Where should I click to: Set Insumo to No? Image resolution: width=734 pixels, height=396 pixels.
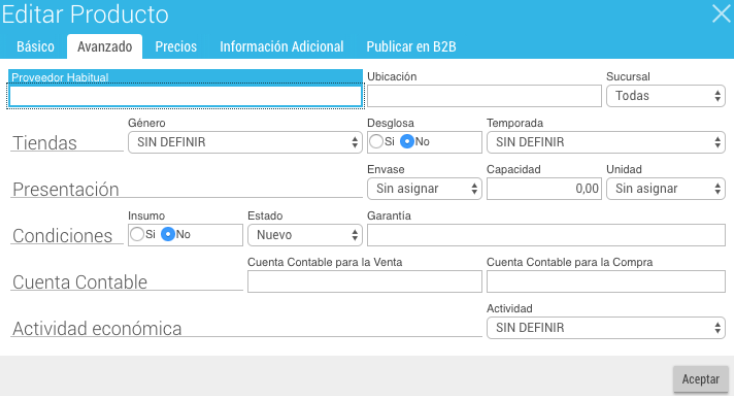coord(168,234)
